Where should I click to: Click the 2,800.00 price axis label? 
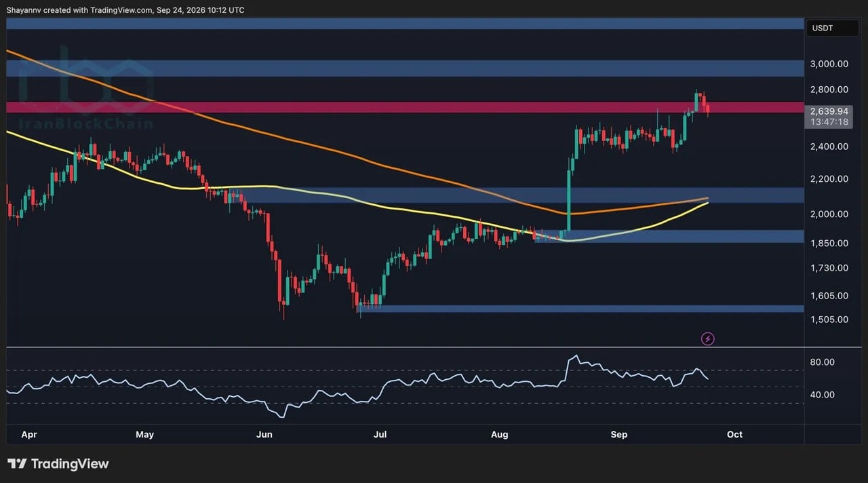pyautogui.click(x=829, y=90)
